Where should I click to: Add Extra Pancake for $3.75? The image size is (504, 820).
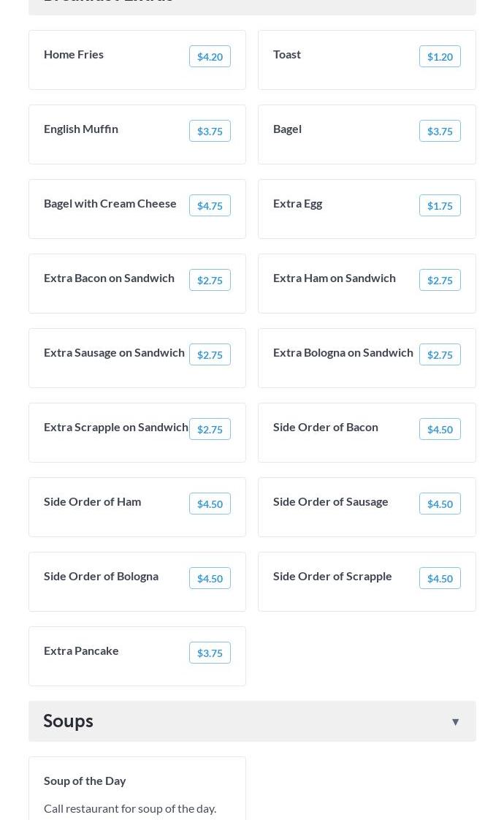pyautogui.click(x=210, y=653)
